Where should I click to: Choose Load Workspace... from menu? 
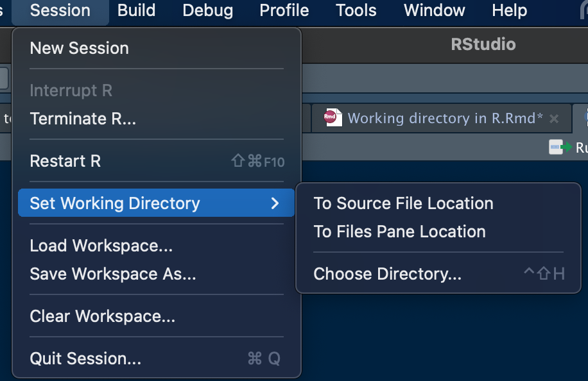point(157,246)
